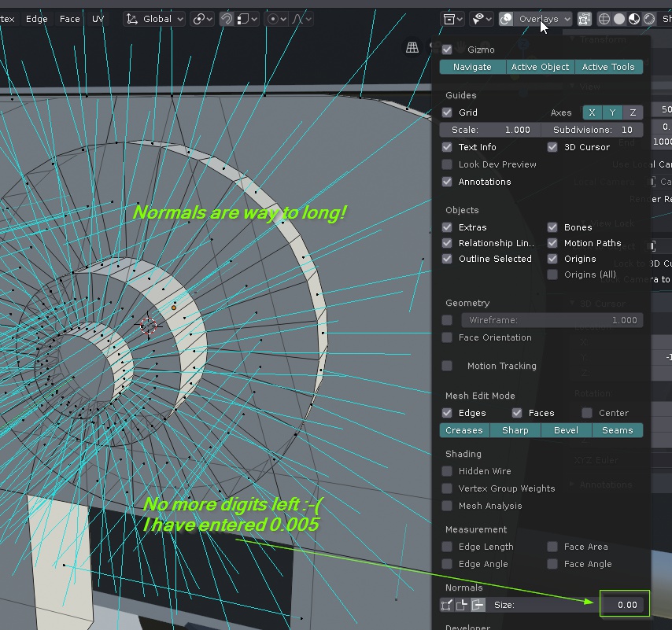Switch to Rendered shading mode
Screen dimensions: 672x630
[x=650, y=19]
